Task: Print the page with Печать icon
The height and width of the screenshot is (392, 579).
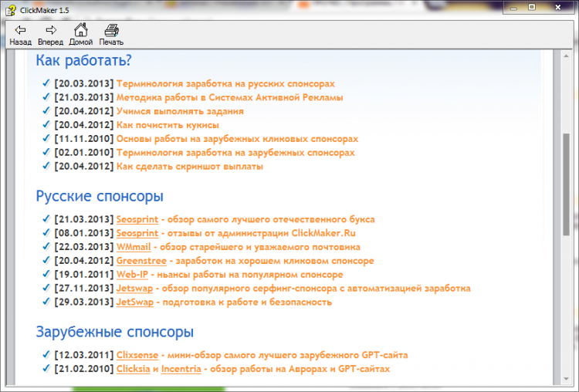Action: tap(111, 35)
